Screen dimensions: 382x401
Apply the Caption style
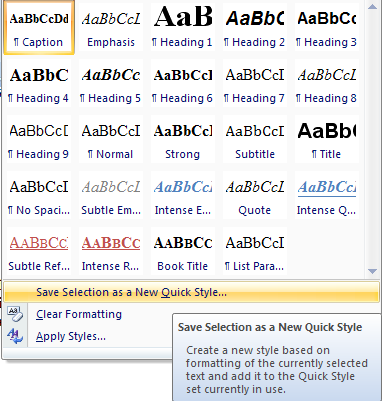point(39,27)
